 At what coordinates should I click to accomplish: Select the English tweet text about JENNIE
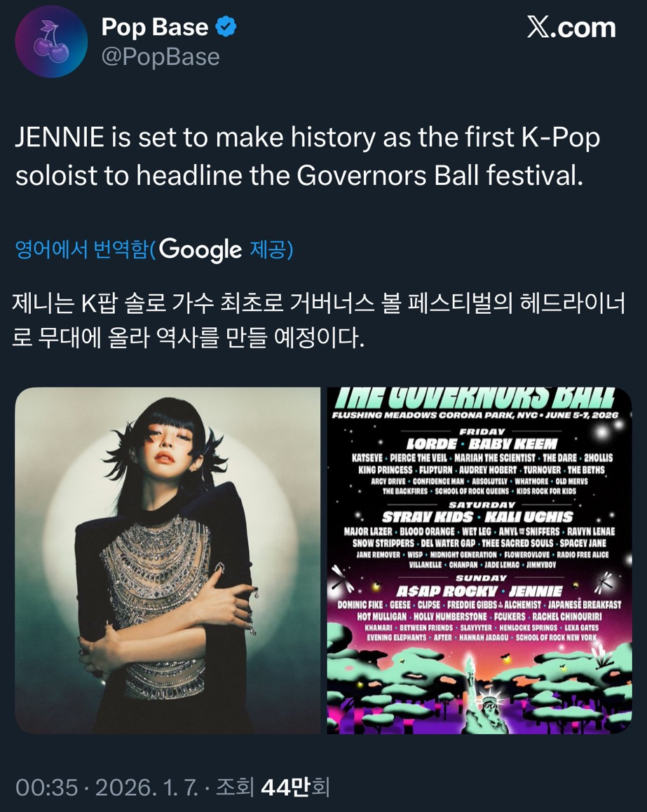coord(308,156)
